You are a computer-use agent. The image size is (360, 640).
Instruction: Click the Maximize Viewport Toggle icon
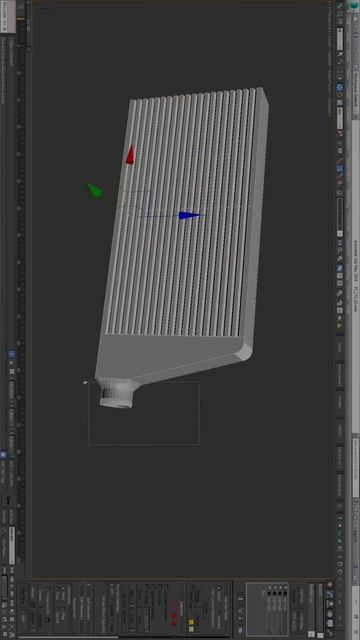click(x=5, y=634)
